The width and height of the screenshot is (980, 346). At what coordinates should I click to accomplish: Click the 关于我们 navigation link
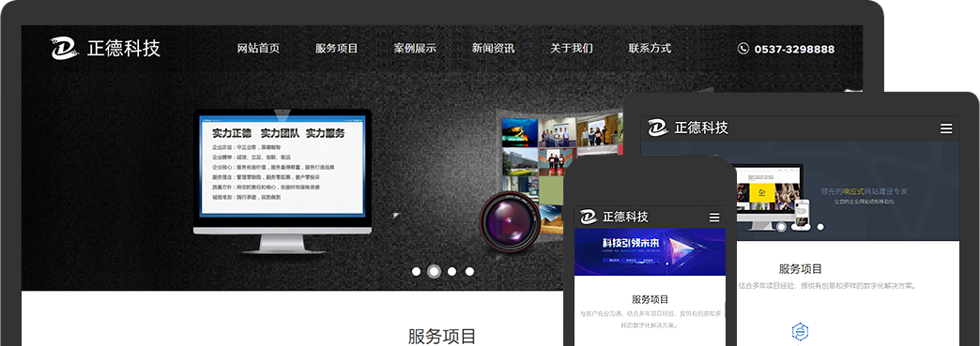click(x=572, y=48)
